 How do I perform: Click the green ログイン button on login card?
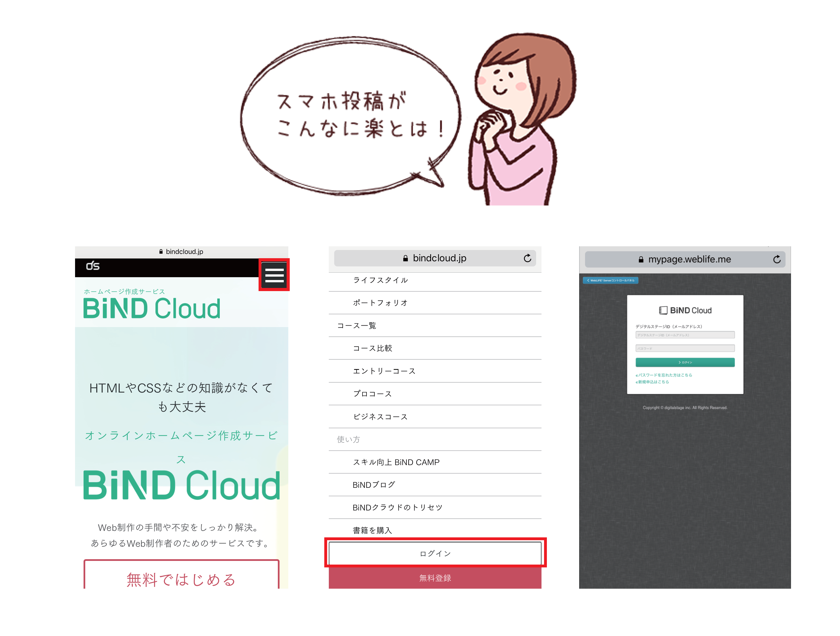(x=685, y=362)
